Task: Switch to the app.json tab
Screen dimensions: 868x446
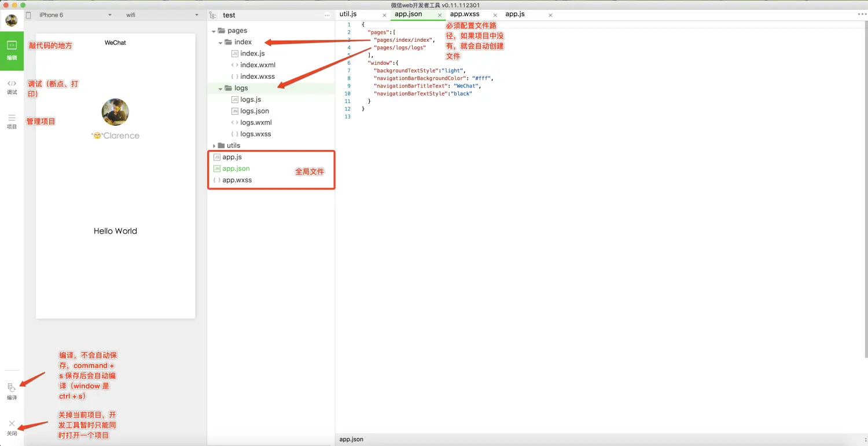Action: (x=409, y=14)
